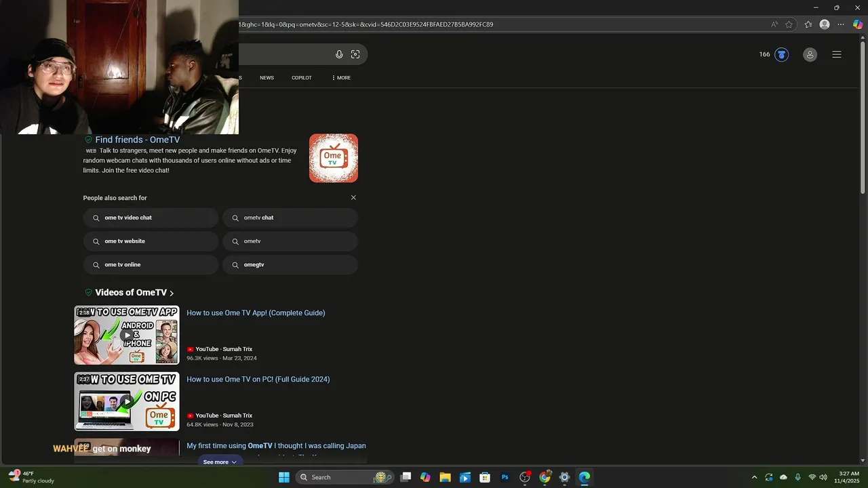Search for ome tv online
The height and width of the screenshot is (488, 868).
(x=151, y=265)
